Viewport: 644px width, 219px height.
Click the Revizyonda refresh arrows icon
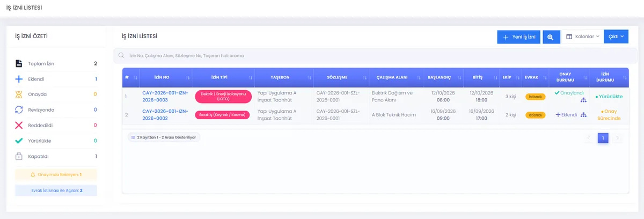pyautogui.click(x=19, y=109)
